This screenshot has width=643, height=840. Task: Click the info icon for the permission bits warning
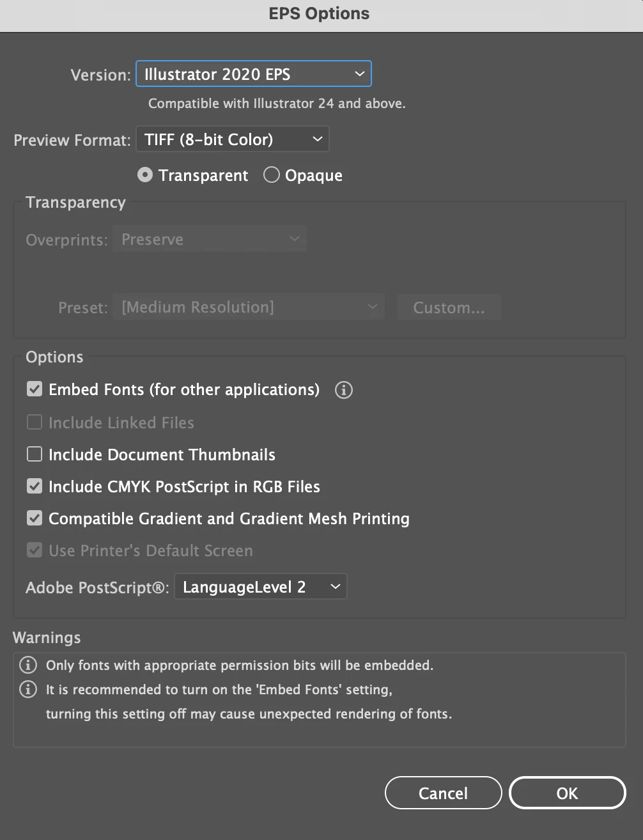click(x=28, y=665)
